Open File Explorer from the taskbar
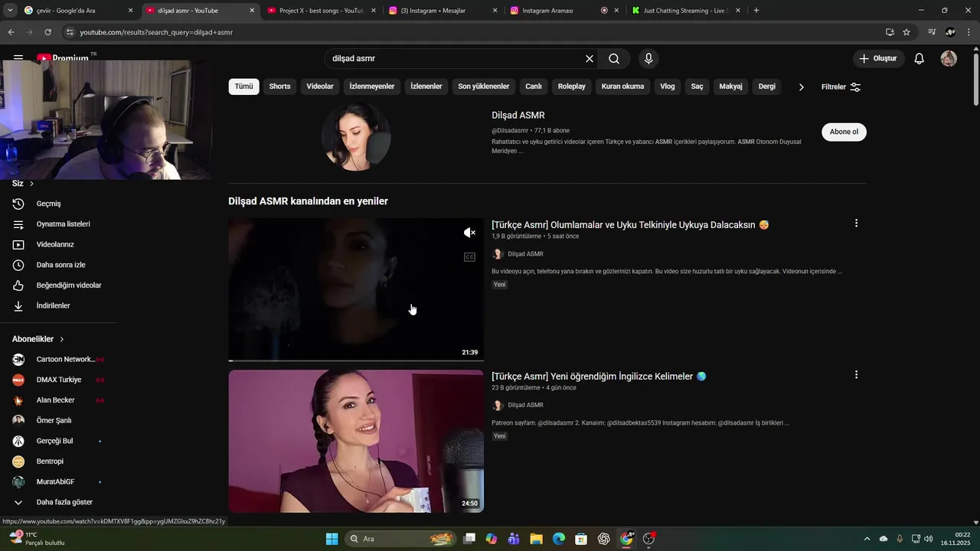This screenshot has height=551, width=980. pos(536,539)
